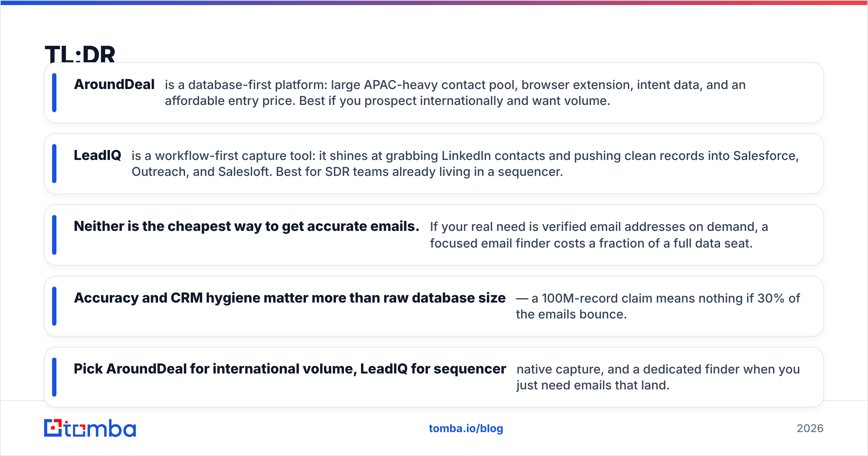Image resolution: width=868 pixels, height=456 pixels.
Task: Select 'Neither is the cheapest way' heading
Action: point(247,226)
